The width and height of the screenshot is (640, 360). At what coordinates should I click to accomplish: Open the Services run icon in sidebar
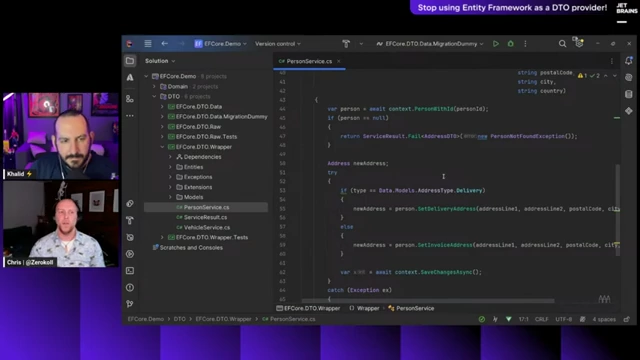pyautogui.click(x=130, y=254)
